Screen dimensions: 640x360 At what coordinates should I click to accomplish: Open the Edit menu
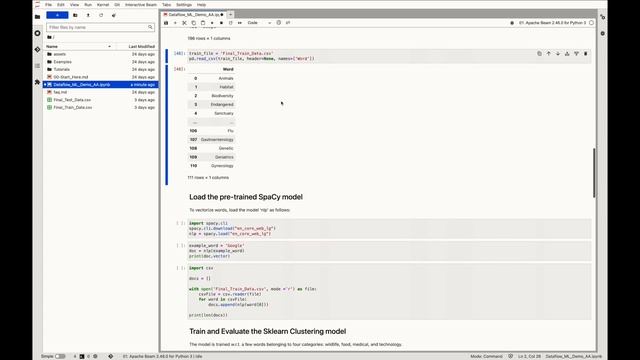(x=61, y=4)
